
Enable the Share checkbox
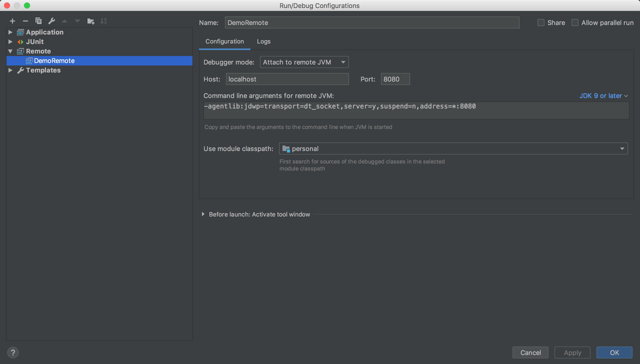pyautogui.click(x=541, y=23)
